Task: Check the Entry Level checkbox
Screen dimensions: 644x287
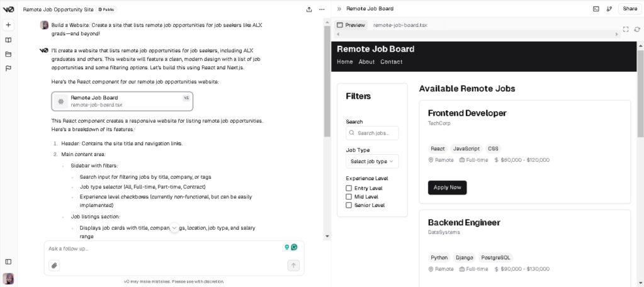Action: pos(349,188)
